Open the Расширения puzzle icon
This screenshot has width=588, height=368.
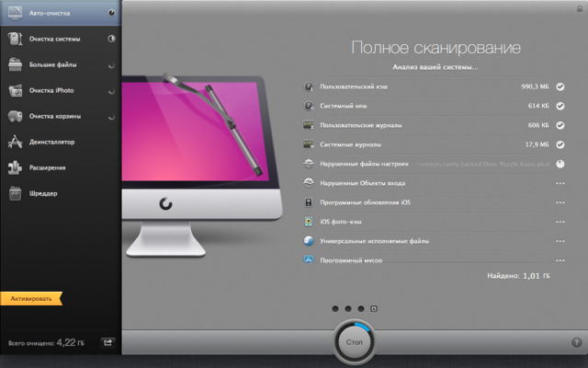(15, 167)
